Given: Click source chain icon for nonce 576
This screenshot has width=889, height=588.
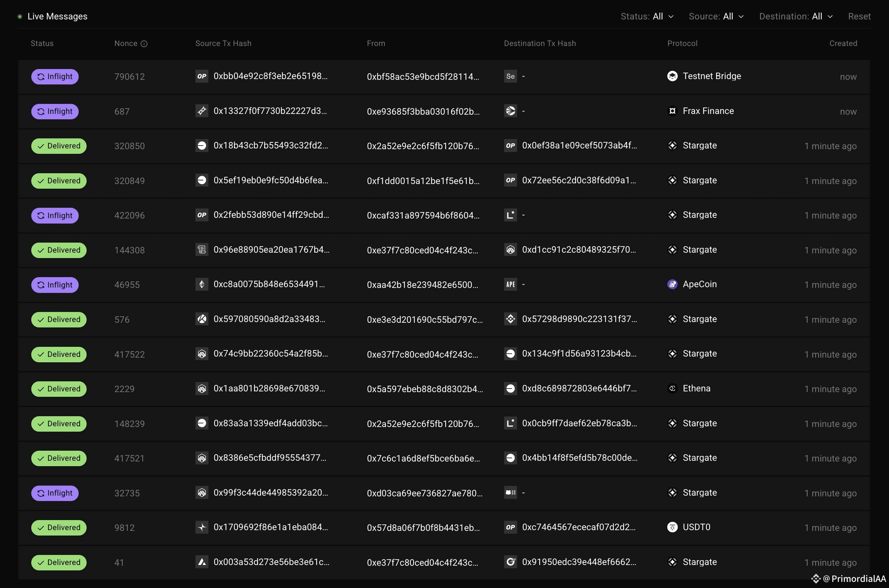Looking at the screenshot, I should point(202,319).
